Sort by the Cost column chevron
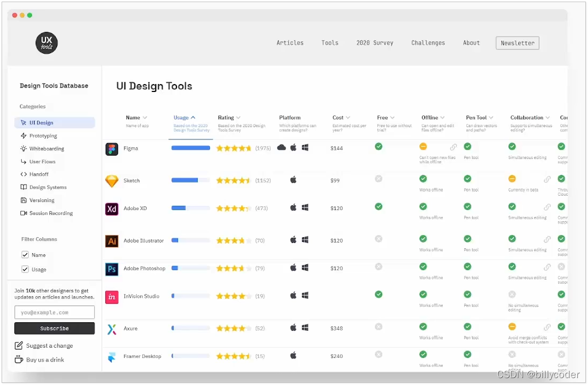588x385 pixels. click(x=348, y=118)
